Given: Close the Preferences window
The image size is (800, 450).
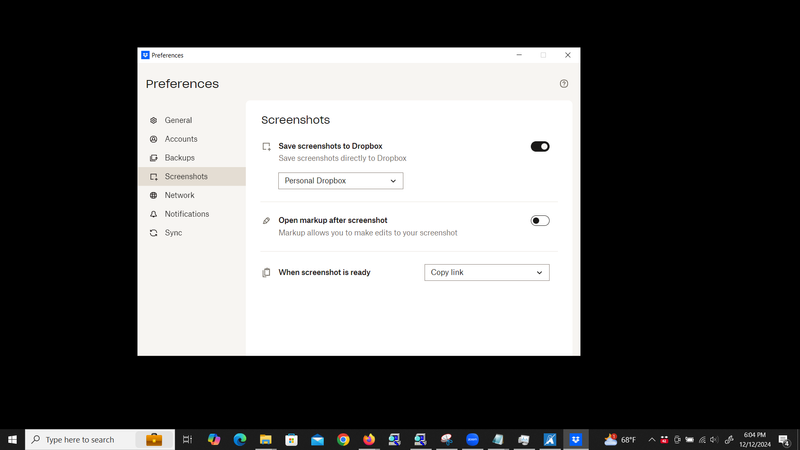Looking at the screenshot, I should pos(568,55).
